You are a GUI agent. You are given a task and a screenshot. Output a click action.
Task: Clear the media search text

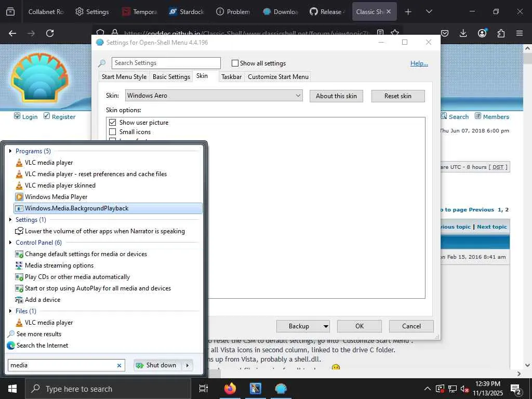tap(119, 365)
